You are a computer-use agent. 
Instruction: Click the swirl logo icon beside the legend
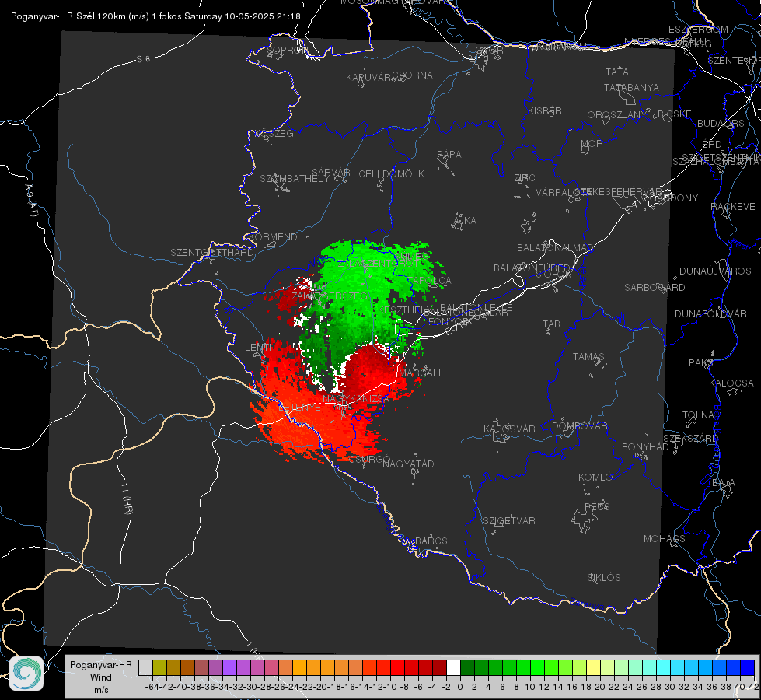[26, 674]
